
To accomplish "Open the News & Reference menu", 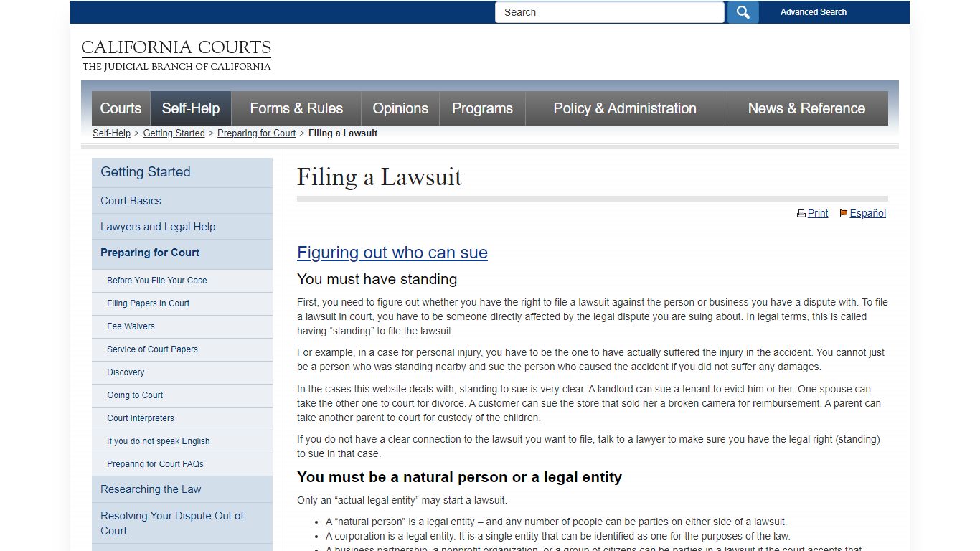I will click(x=806, y=108).
